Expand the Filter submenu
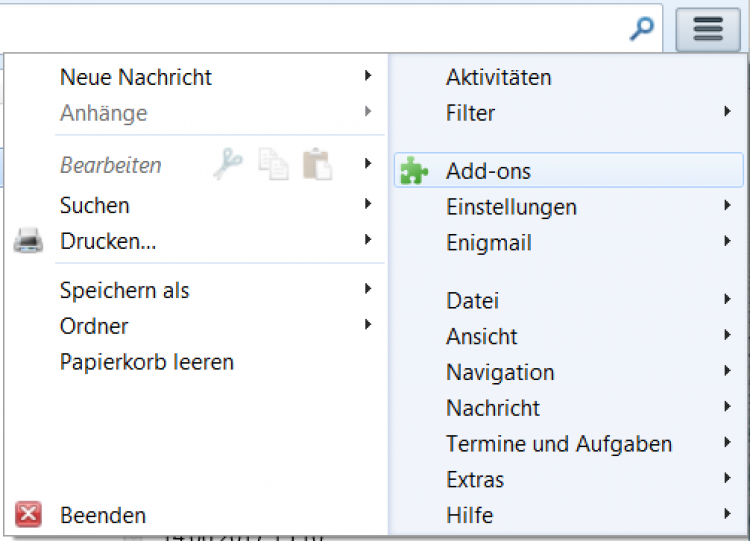The image size is (750, 541). [x=470, y=113]
